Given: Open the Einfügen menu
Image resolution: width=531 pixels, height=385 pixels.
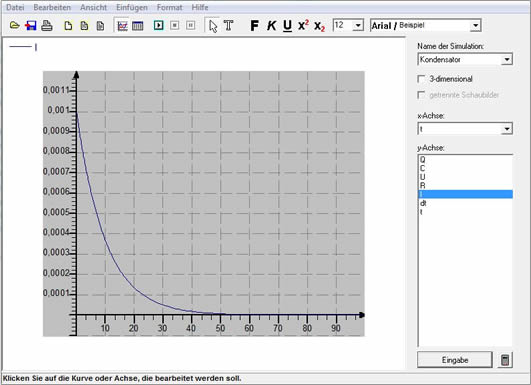Looking at the screenshot, I should pos(132,7).
